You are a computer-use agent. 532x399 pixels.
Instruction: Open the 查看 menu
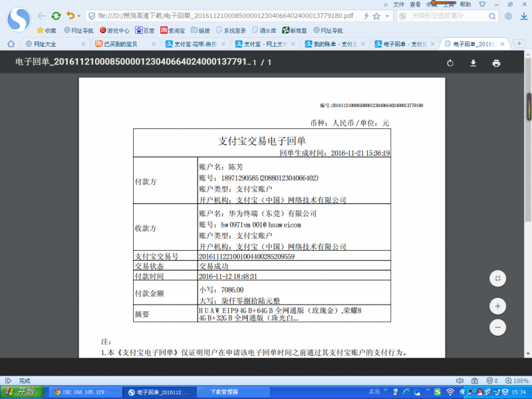tap(415, 5)
